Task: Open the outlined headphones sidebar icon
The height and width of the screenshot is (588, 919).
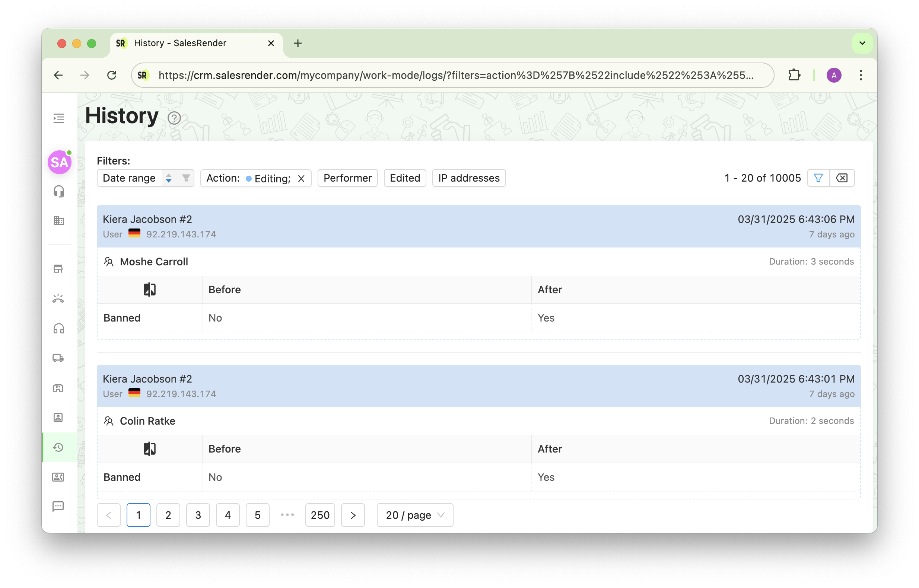Action: [58, 328]
